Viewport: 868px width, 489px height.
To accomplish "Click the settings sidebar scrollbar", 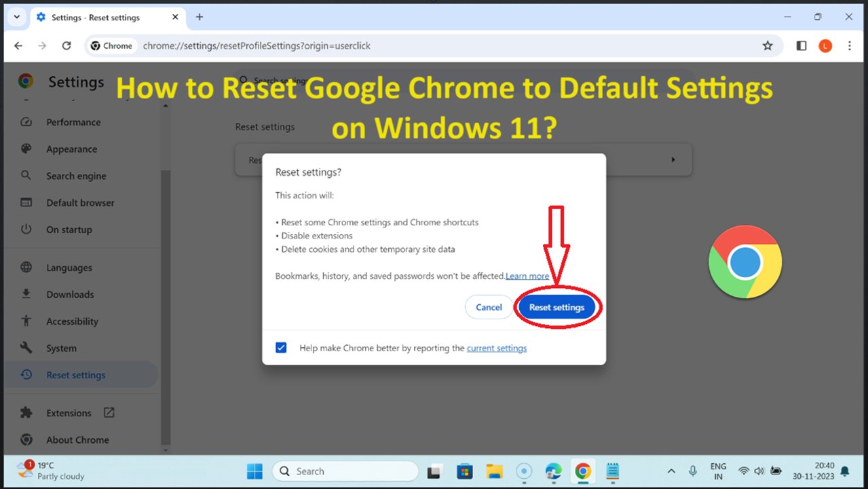I will point(166,307).
